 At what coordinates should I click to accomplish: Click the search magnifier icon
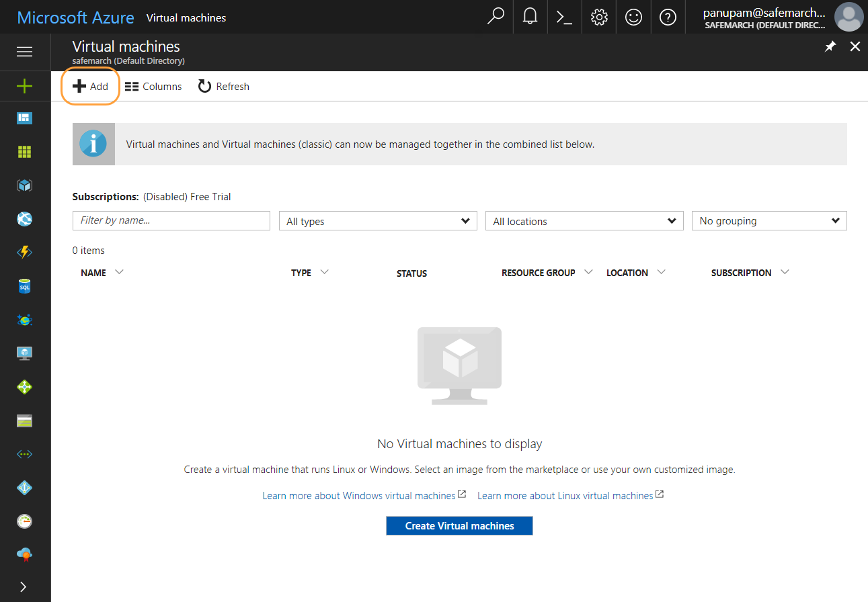pos(496,17)
